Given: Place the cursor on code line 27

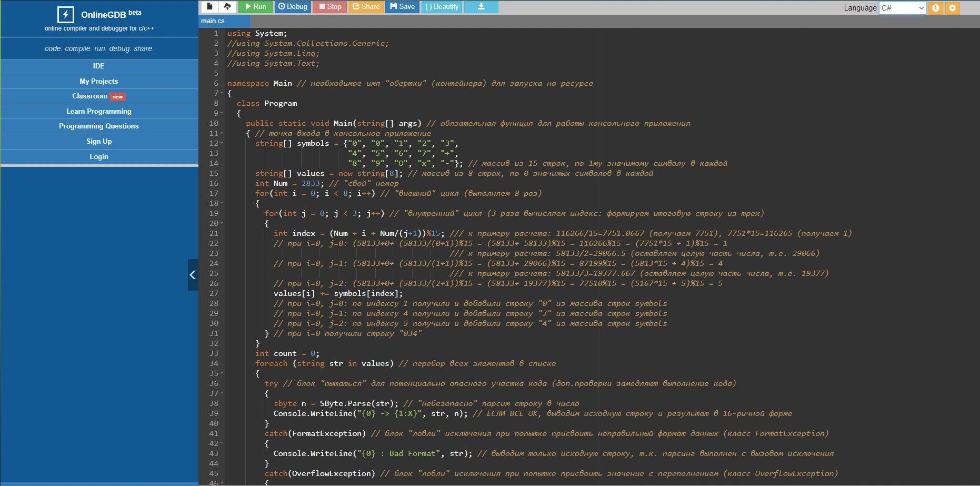Looking at the screenshot, I should point(338,293).
